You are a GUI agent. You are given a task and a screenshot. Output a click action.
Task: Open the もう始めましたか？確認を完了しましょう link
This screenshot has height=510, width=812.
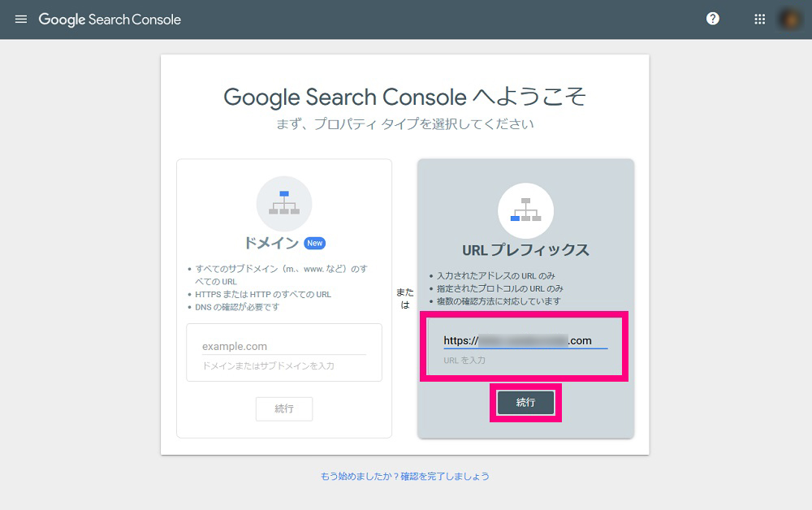405,476
